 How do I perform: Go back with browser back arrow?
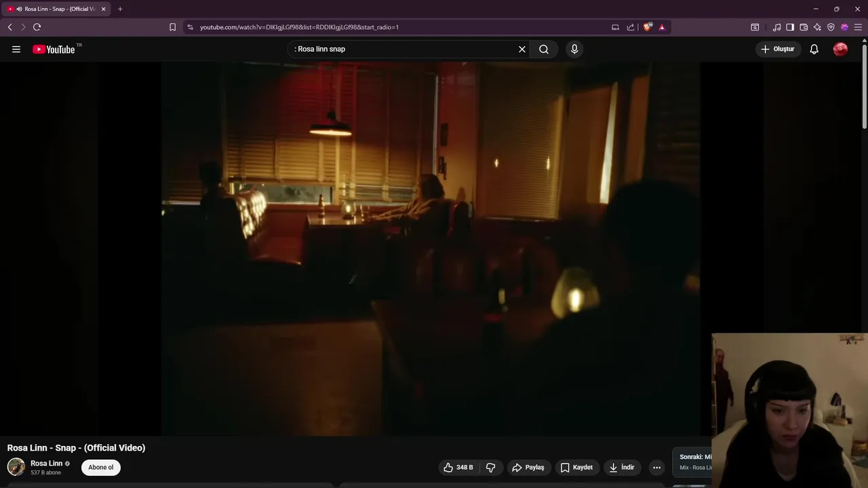tap(9, 27)
